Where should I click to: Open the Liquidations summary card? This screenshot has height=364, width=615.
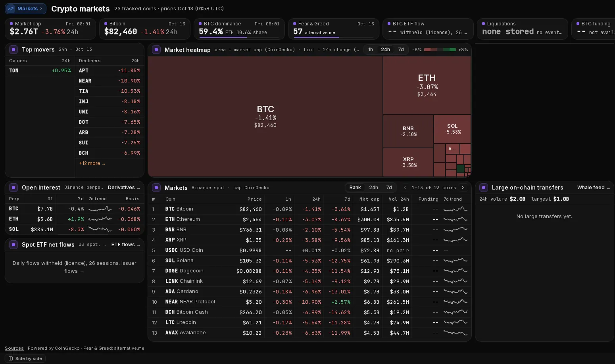523,29
